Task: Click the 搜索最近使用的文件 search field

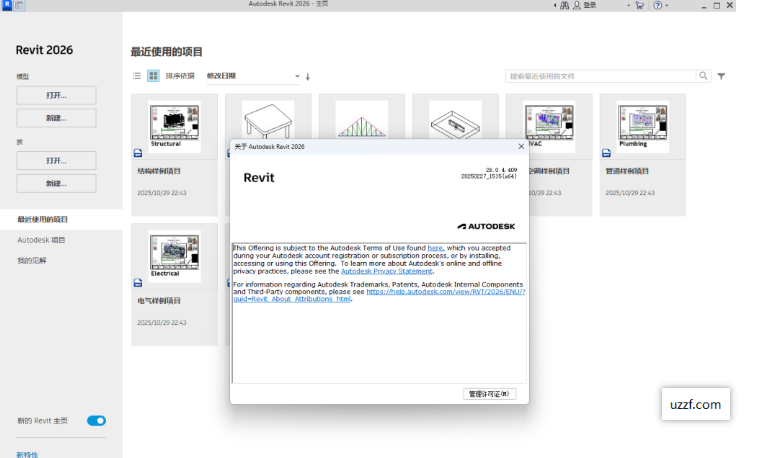Action: tap(600, 76)
